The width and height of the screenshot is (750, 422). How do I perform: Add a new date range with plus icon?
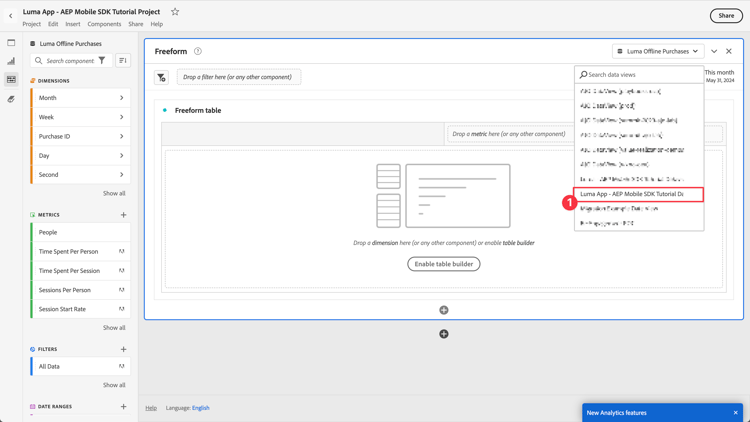(x=123, y=407)
